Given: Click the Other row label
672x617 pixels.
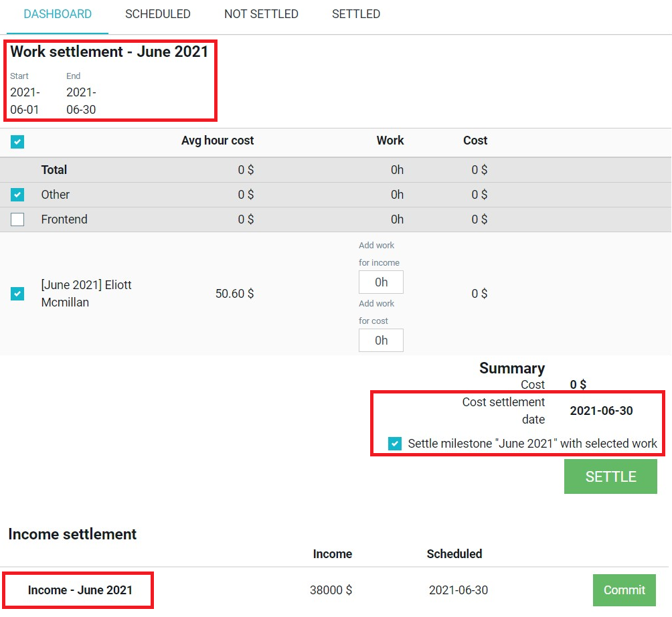Looking at the screenshot, I should click(x=56, y=195).
